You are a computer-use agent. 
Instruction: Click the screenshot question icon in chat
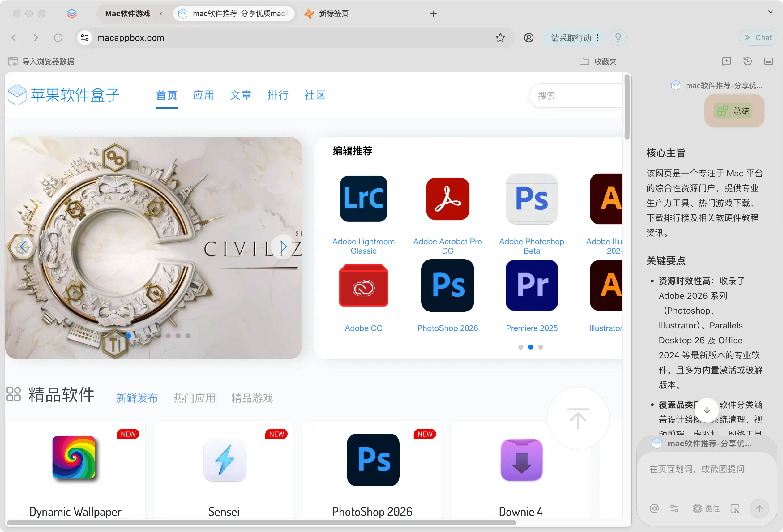(x=735, y=508)
